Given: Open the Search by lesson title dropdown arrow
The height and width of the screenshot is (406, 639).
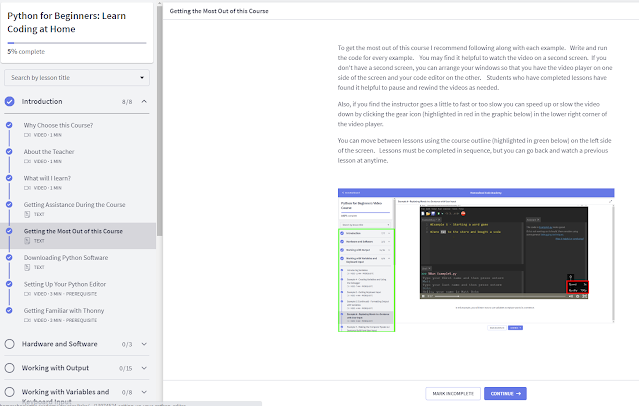Looking at the screenshot, I should coord(142,78).
